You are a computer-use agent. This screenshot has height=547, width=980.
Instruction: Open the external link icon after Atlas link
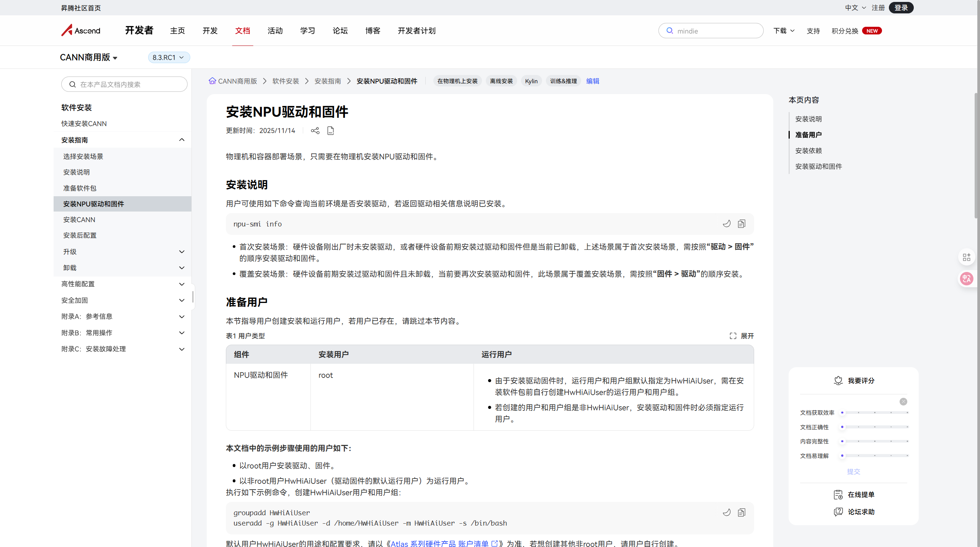[x=495, y=544]
